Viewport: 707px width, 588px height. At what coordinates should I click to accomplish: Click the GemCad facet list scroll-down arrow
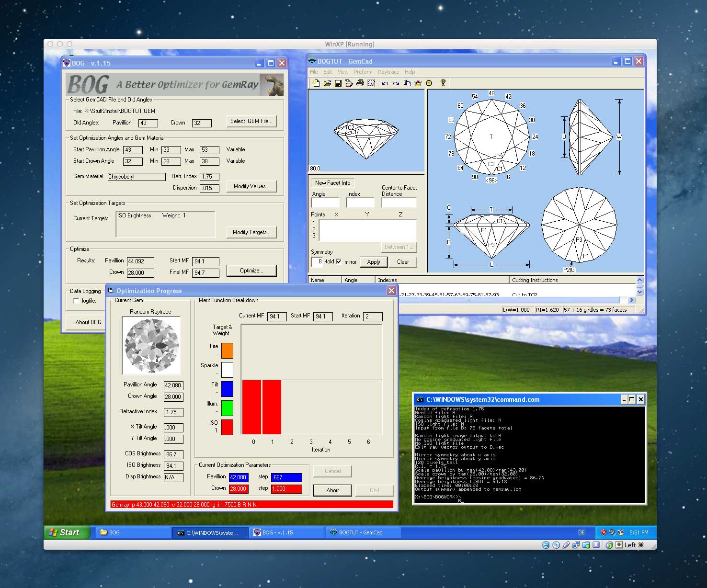(x=639, y=291)
